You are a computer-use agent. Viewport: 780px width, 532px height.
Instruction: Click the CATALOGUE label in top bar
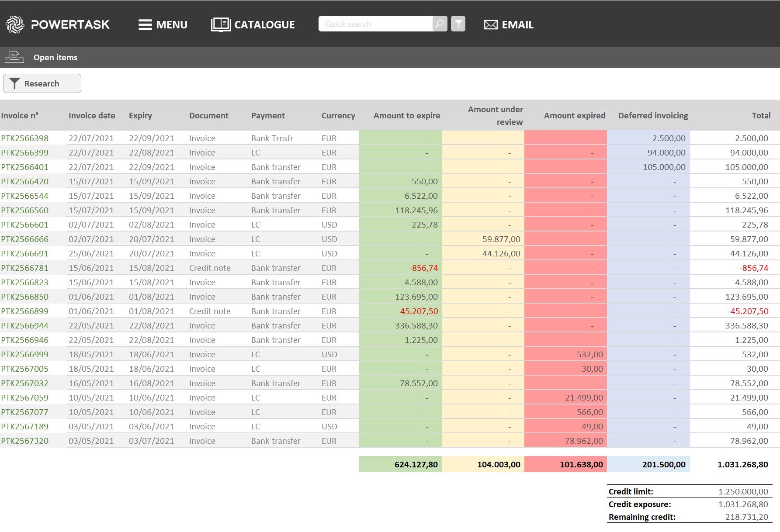[264, 25]
